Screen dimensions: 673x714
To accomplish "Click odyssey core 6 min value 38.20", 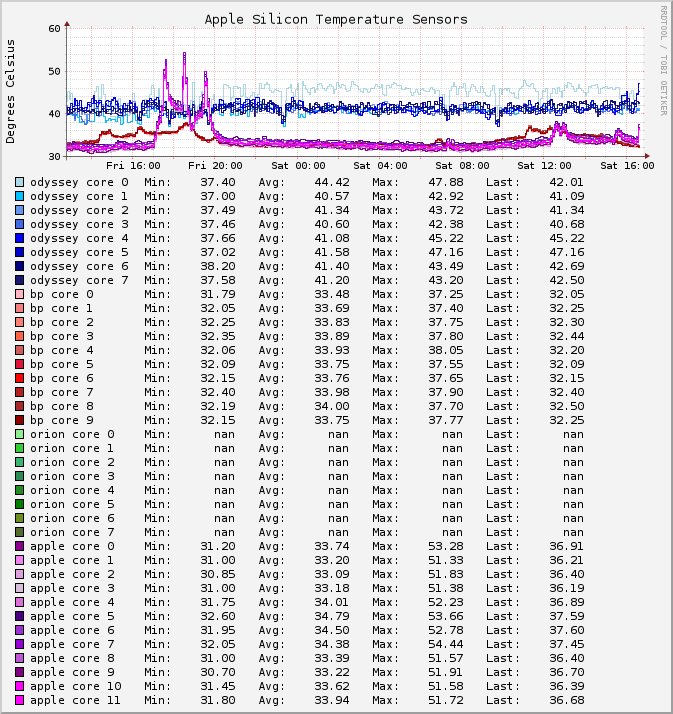I will tap(218, 266).
